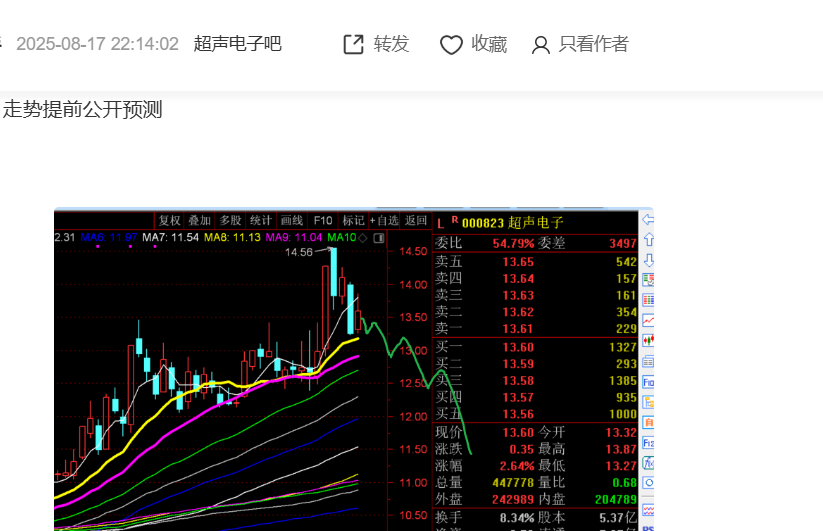The width and height of the screenshot is (823, 531).
Task: Select 标记 mark in the chart toolbar
Action: tap(353, 220)
